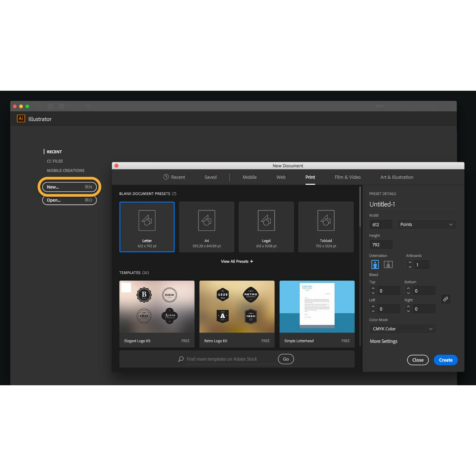
Task: Open the Art & Illustration tab
Action: [397, 177]
